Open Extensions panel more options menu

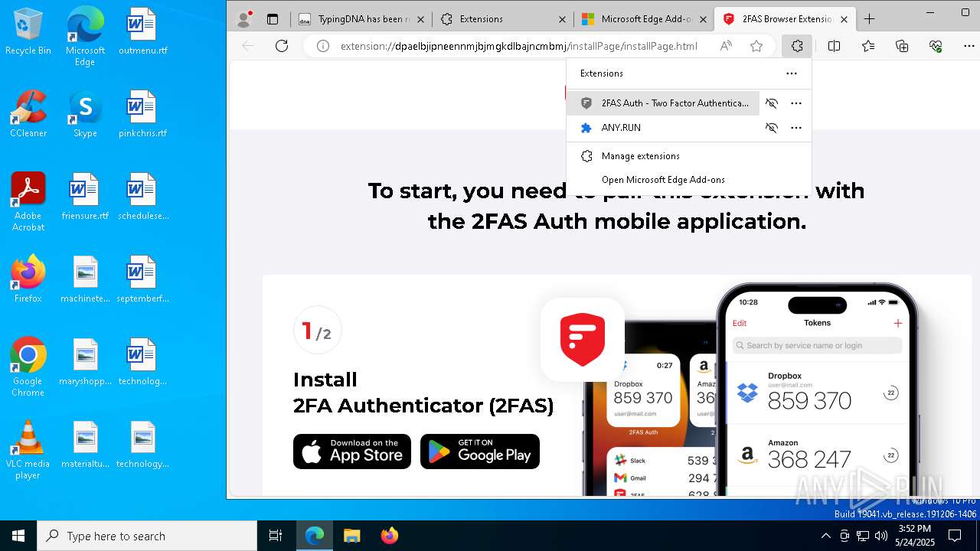[x=792, y=73]
